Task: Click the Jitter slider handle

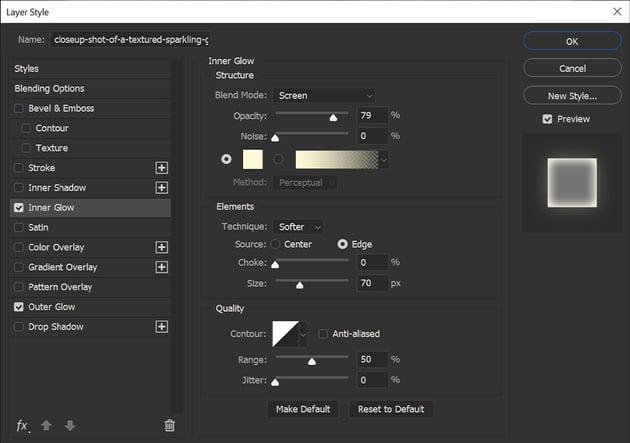Action: coord(275,382)
